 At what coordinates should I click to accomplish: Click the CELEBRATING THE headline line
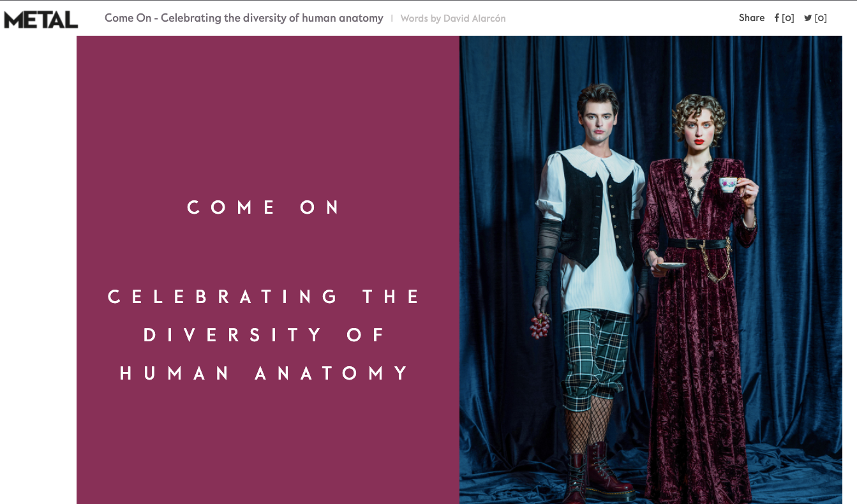tap(264, 297)
